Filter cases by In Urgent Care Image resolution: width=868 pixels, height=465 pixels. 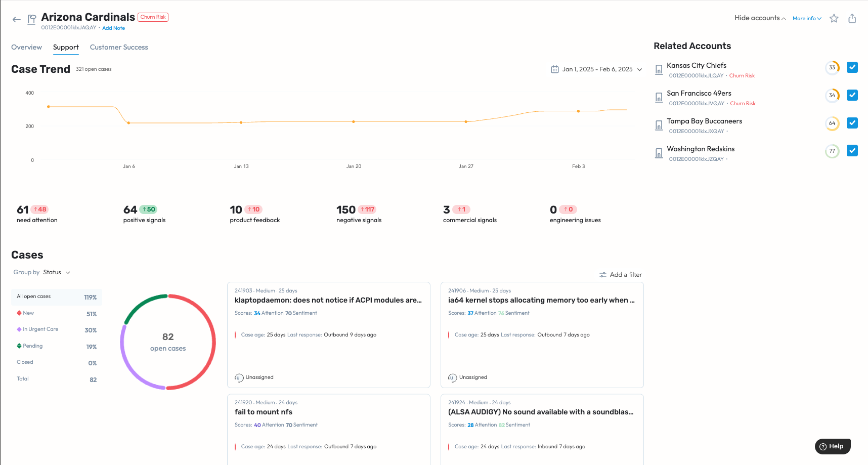pyautogui.click(x=57, y=330)
